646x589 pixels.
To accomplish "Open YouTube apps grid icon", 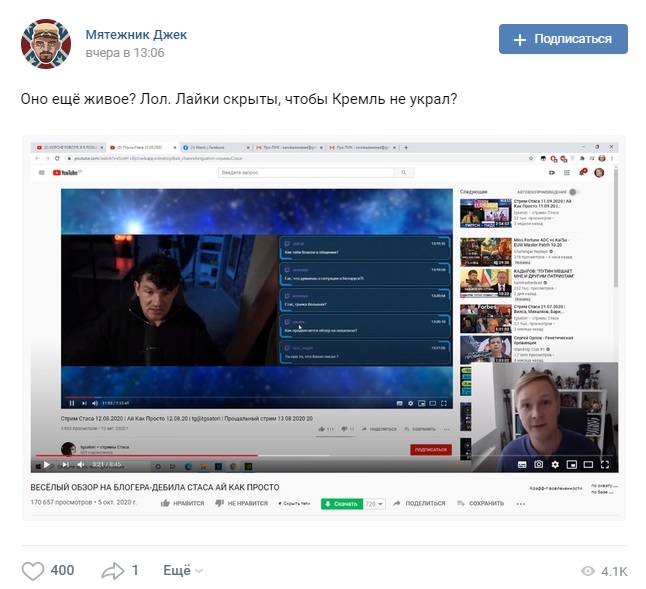I will tap(567, 173).
